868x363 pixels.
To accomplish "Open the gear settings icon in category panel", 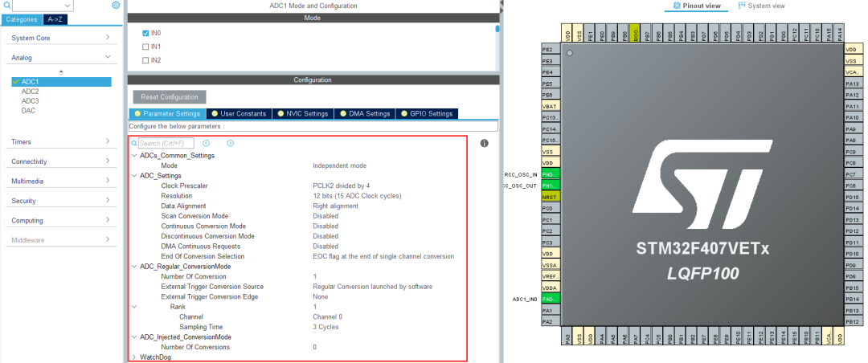I will coord(116,6).
